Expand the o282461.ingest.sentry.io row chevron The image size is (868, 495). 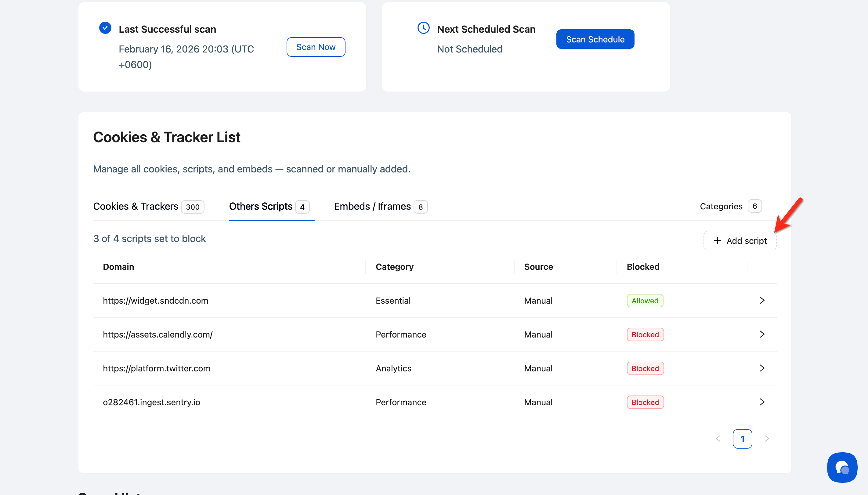tap(762, 402)
